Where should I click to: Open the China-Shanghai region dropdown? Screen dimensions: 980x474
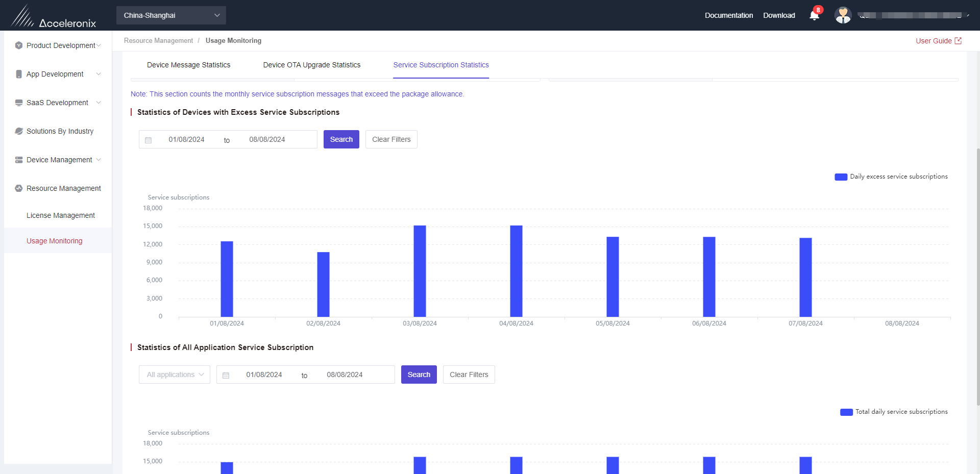pyautogui.click(x=171, y=15)
